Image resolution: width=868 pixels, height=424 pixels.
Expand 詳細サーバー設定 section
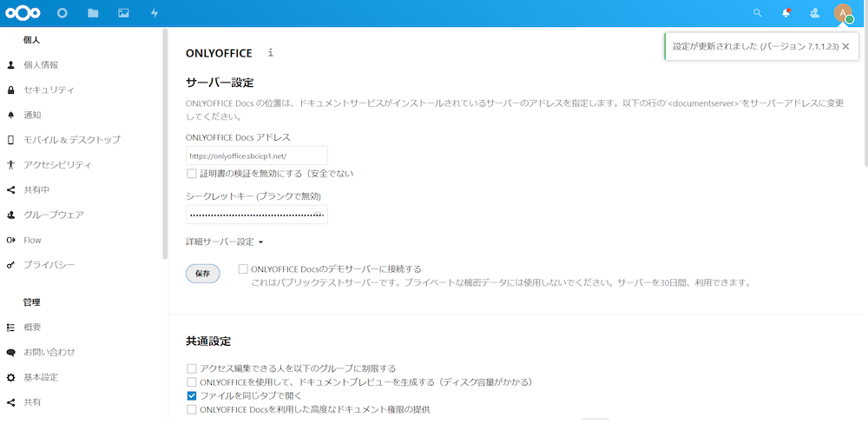pos(224,242)
